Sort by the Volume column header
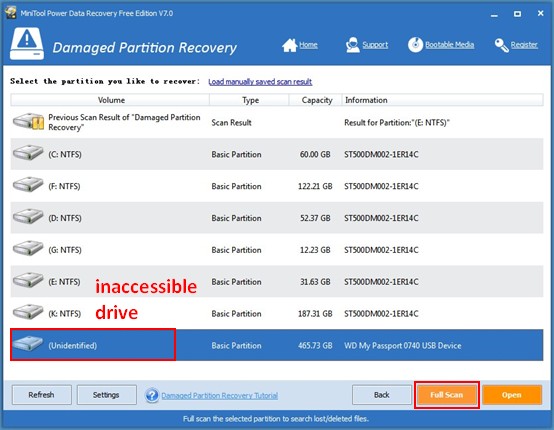The width and height of the screenshot is (554, 430). coord(110,100)
